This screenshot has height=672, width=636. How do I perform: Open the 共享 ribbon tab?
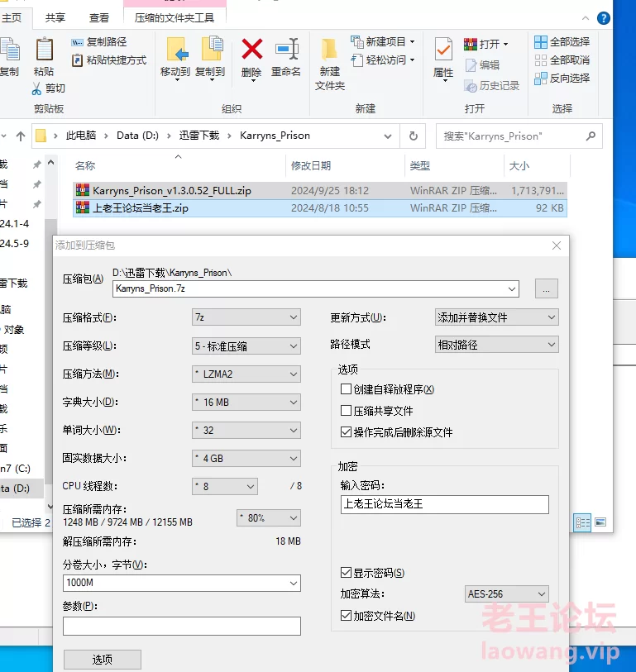(x=55, y=17)
